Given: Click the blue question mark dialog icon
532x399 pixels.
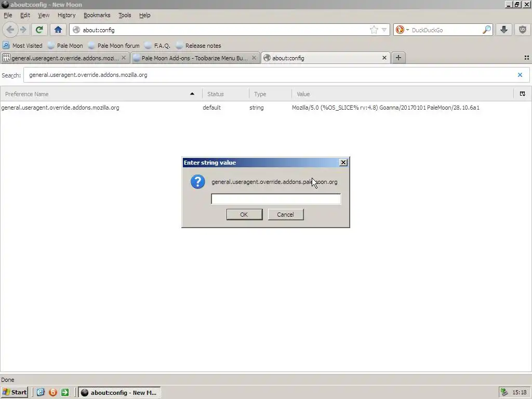Looking at the screenshot, I should pyautogui.click(x=198, y=182).
